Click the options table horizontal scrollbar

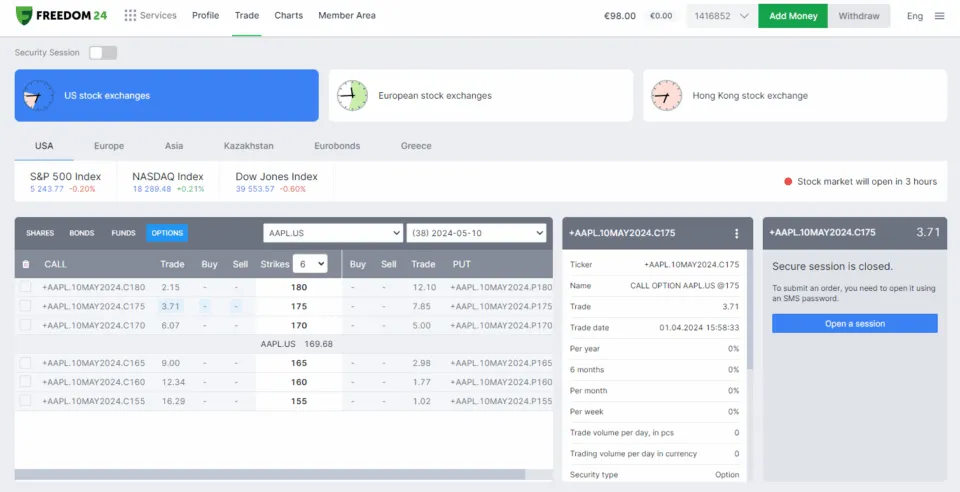(270, 475)
